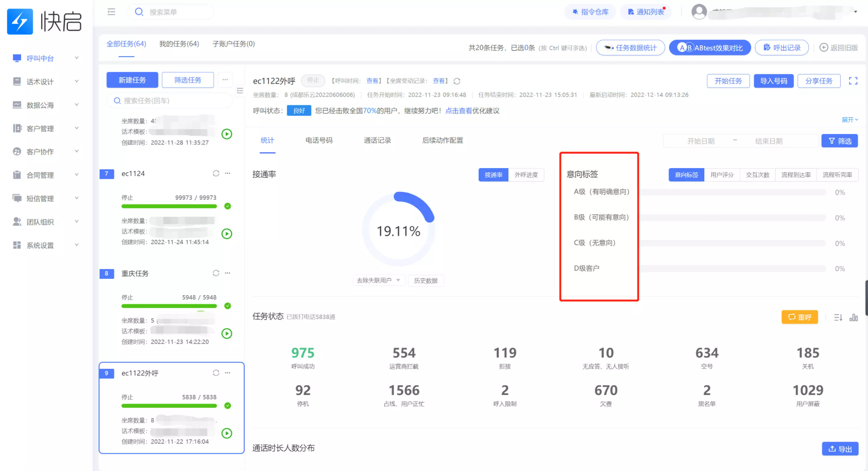Select the 流程到达率 segment option

click(x=796, y=175)
